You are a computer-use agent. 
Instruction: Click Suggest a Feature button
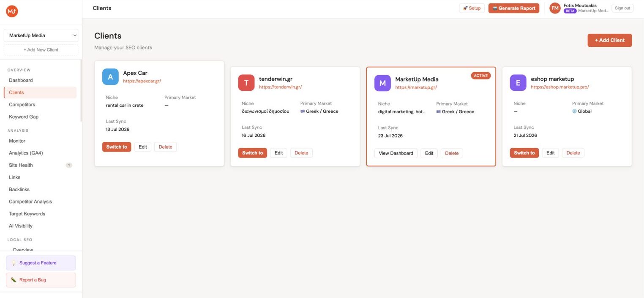tap(41, 263)
